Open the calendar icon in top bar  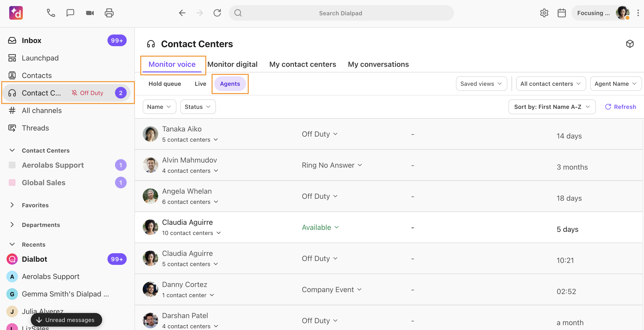point(562,13)
